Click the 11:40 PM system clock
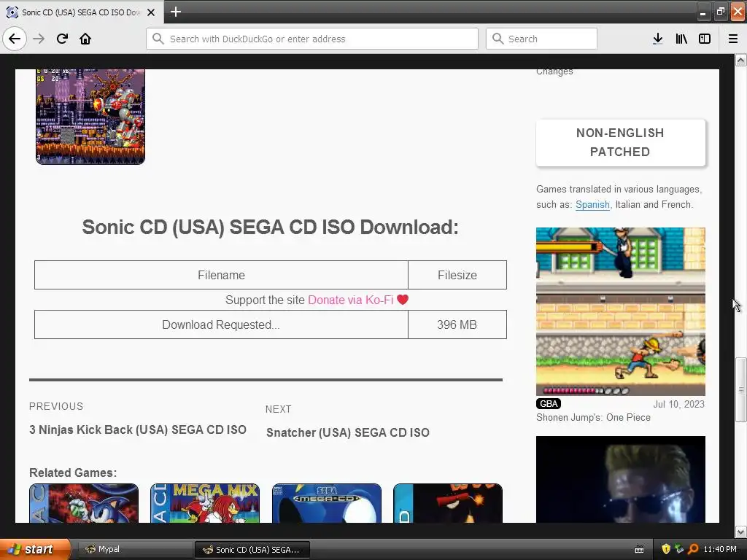Viewport: 747px width, 560px height. point(720,549)
